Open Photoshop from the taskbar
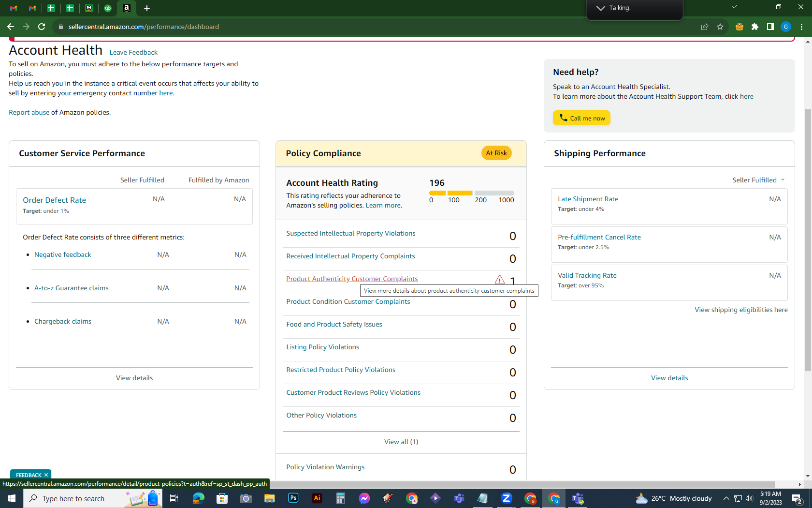This screenshot has height=508, width=812. (293, 498)
